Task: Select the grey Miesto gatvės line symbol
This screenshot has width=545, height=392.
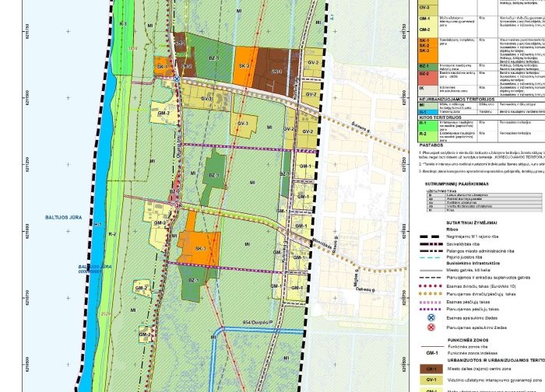Action: 431,270
